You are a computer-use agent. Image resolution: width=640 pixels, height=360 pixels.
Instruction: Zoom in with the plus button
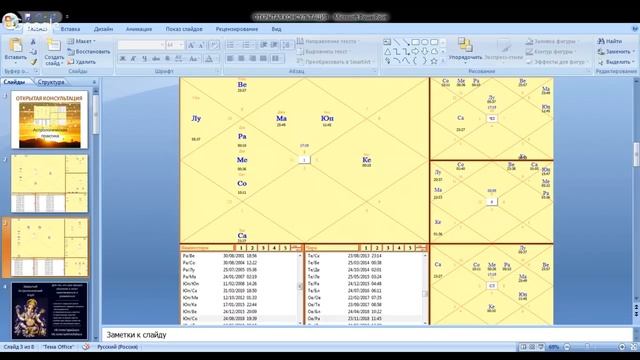[x=622, y=347]
